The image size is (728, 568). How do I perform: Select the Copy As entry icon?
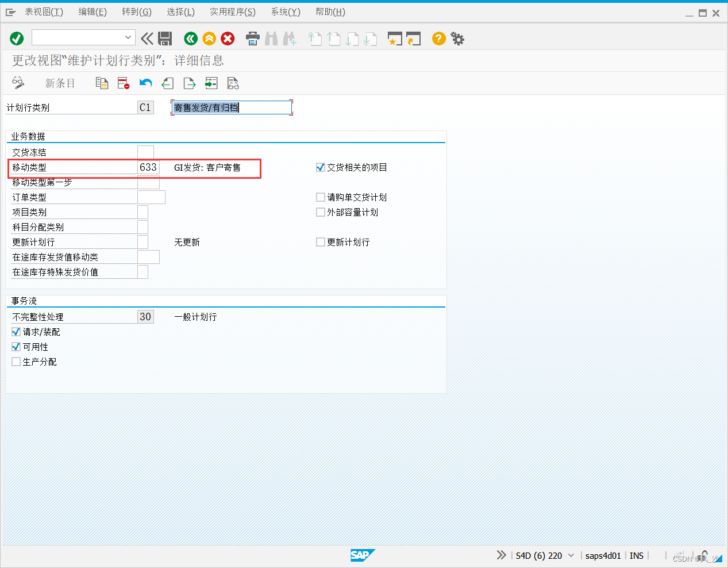pos(102,83)
